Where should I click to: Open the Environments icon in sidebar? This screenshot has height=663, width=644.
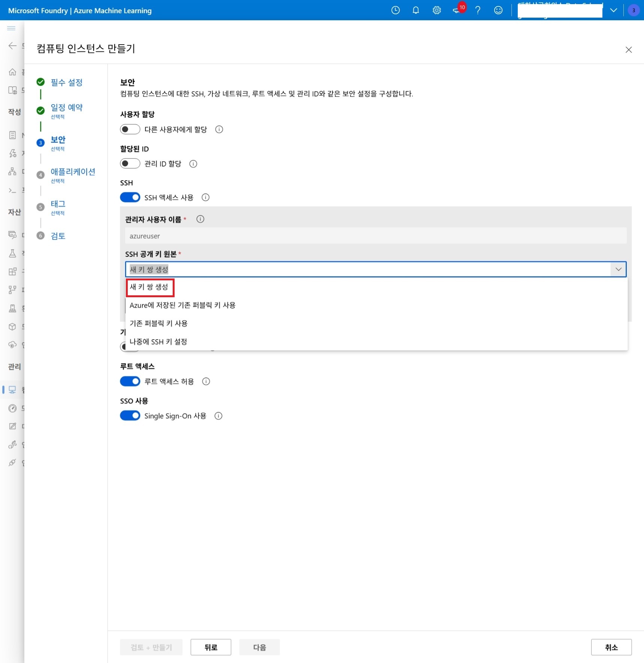click(12, 308)
